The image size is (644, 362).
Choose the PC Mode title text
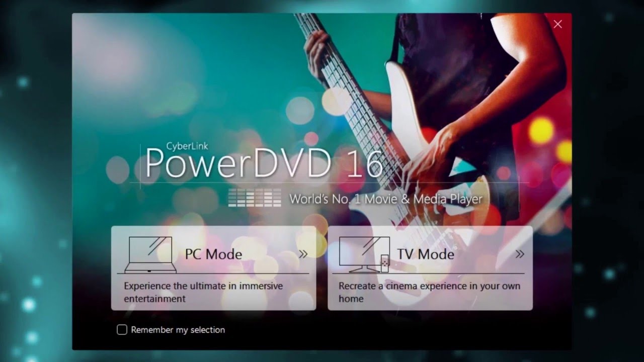coord(213,254)
